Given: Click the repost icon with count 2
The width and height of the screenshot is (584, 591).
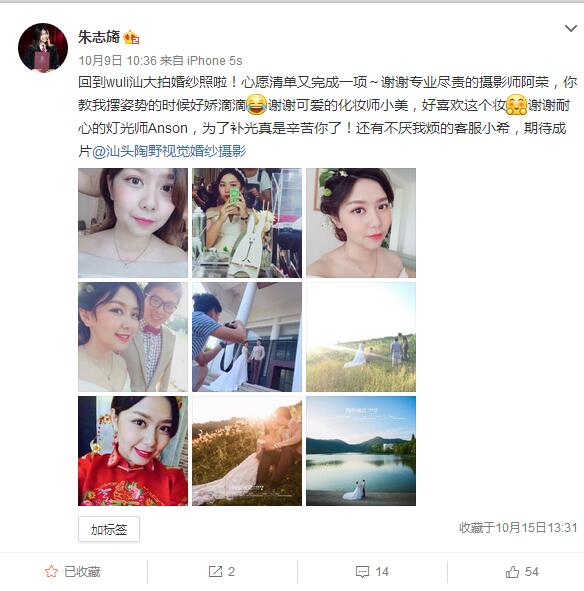Looking at the screenshot, I should click(x=222, y=571).
